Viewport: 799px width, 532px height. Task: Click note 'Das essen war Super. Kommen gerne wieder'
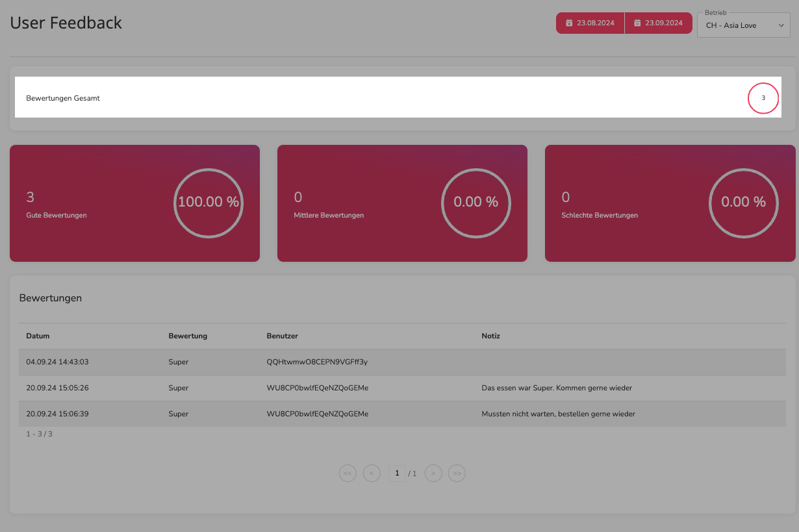pyautogui.click(x=557, y=388)
